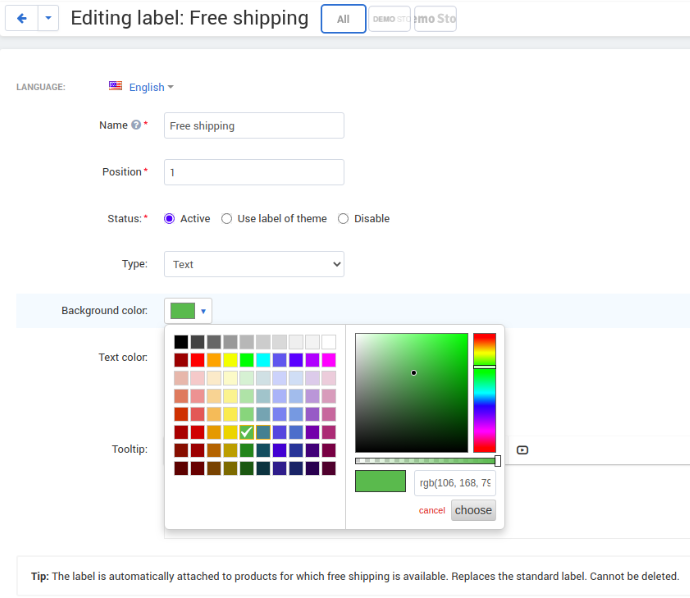Pick the dark maroon bottom-left swatch

click(x=181, y=468)
